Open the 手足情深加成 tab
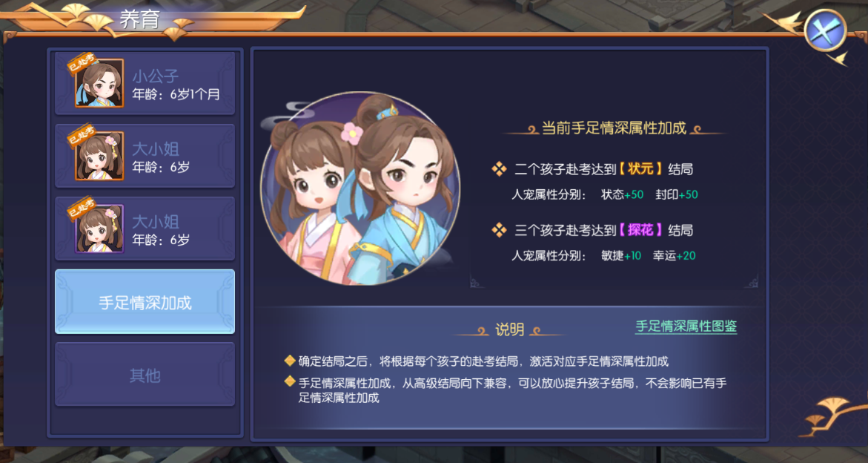Viewport: 868px width, 463px height. [145, 302]
